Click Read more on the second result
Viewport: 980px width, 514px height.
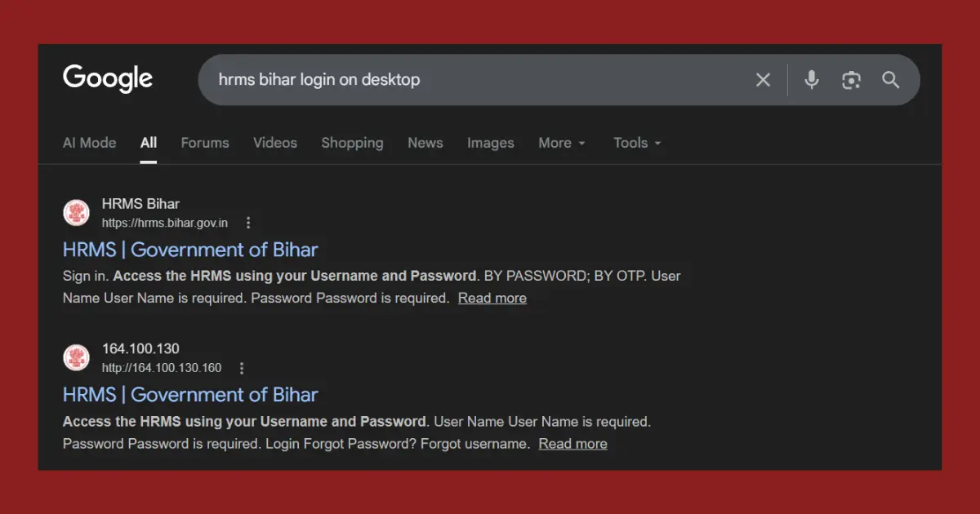click(572, 443)
